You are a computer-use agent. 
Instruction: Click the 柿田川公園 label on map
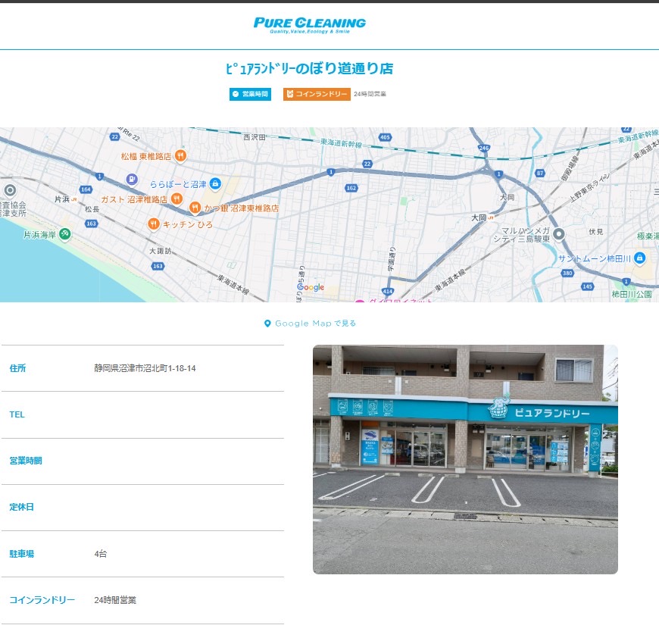point(632,294)
